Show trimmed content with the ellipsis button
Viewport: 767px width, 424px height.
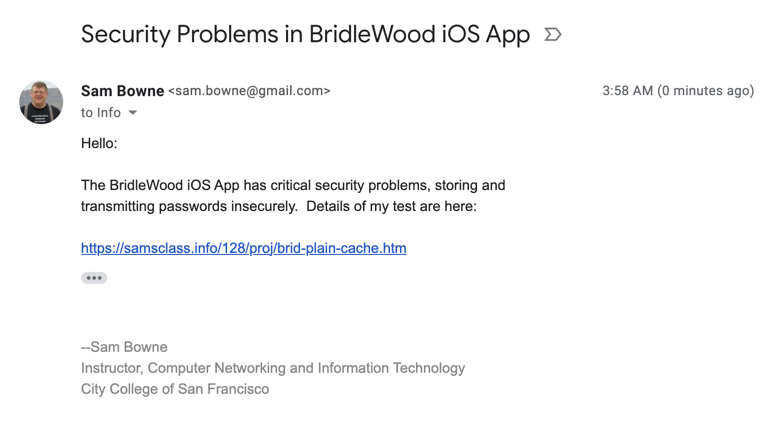pyautogui.click(x=94, y=278)
